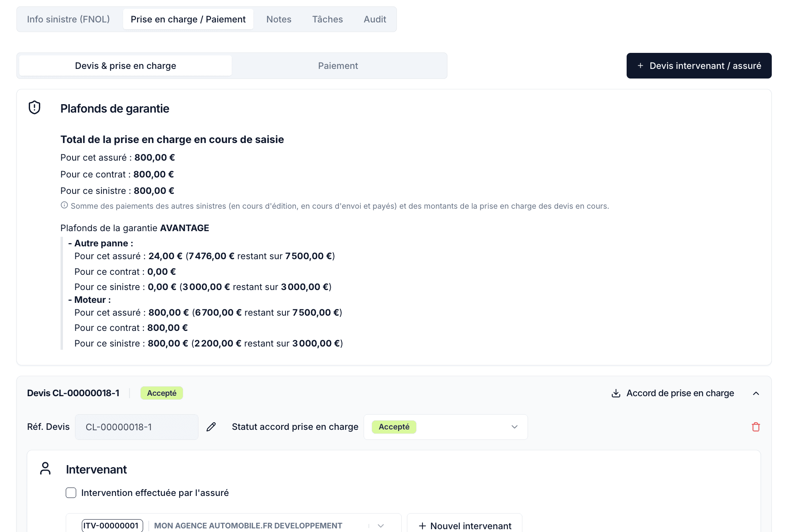
Task: Delete the quote with the red trash icon
Action: 756,427
